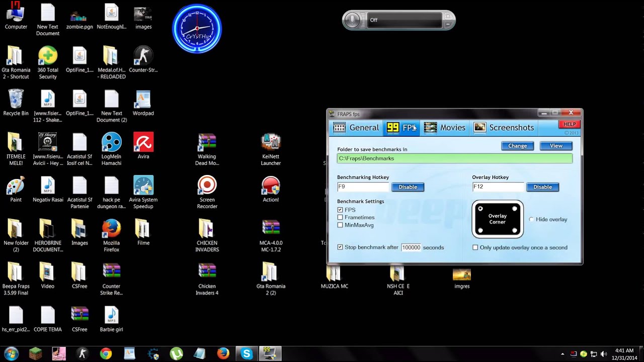Select the Paint desktop icon
The image size is (644, 362).
pyautogui.click(x=16, y=190)
